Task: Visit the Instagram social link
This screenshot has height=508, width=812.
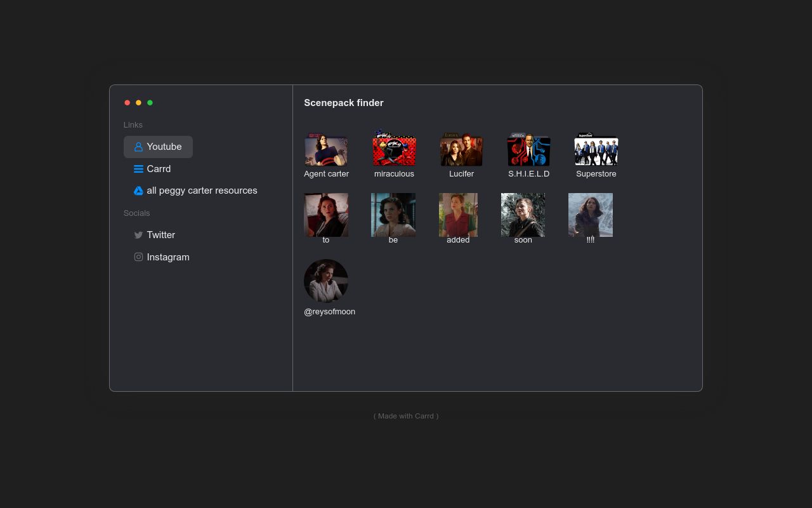Action: (162, 257)
